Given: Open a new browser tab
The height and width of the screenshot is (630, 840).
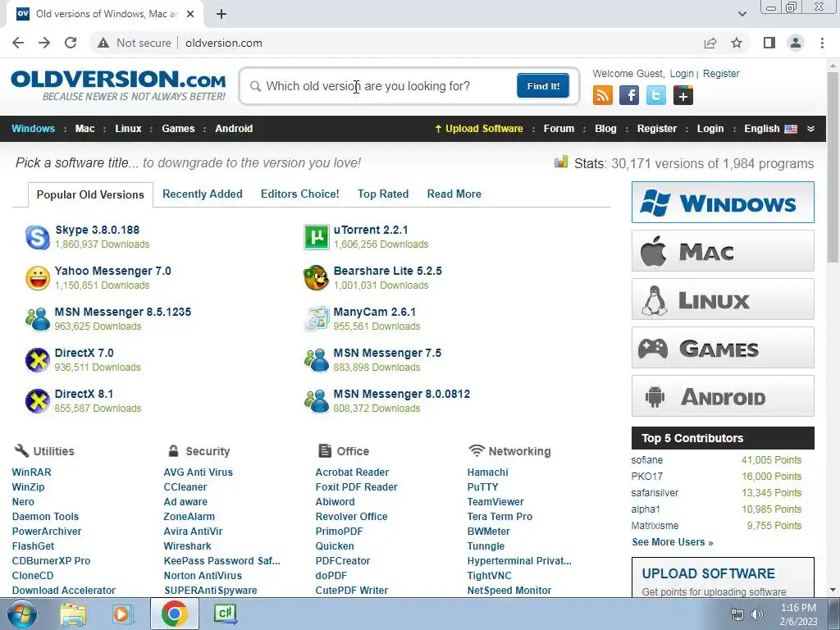Looking at the screenshot, I should (x=221, y=14).
